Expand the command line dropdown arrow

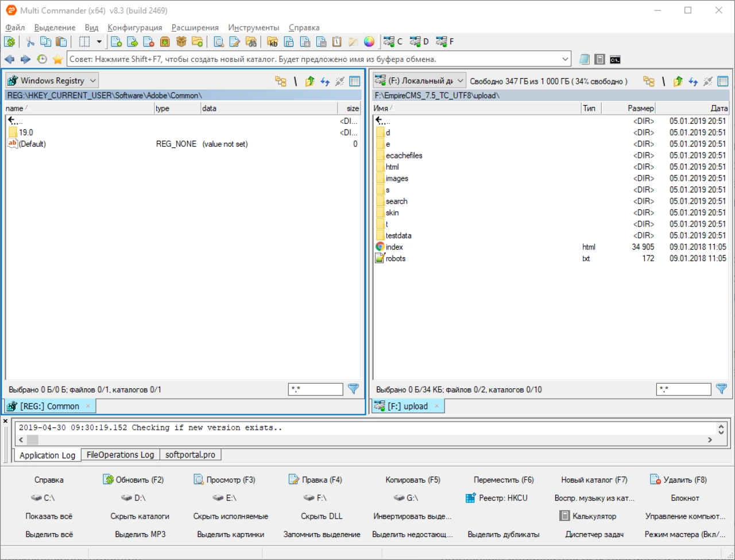[x=565, y=59]
